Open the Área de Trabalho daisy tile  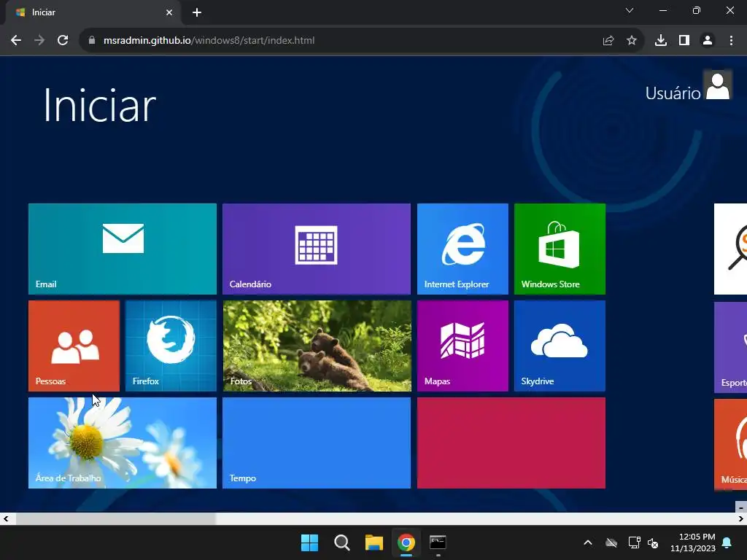pos(123,443)
